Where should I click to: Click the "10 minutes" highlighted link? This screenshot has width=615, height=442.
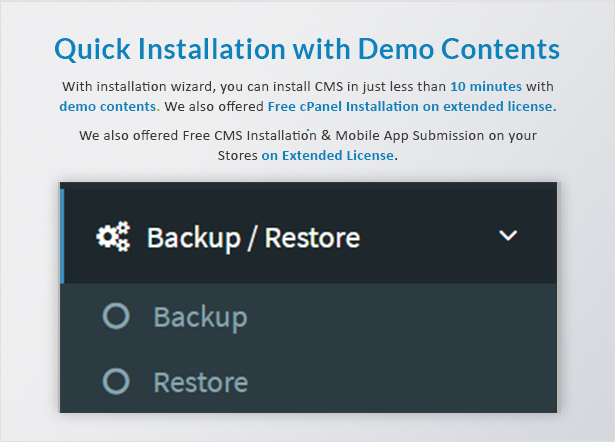pyautogui.click(x=486, y=86)
